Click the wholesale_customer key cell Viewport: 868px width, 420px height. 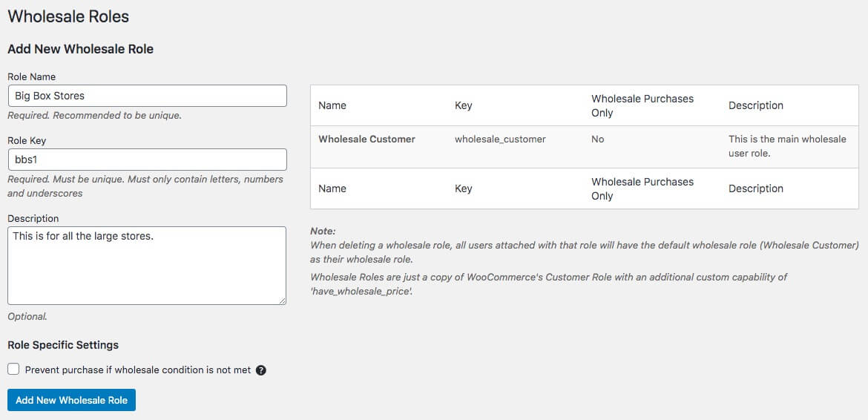(500, 140)
